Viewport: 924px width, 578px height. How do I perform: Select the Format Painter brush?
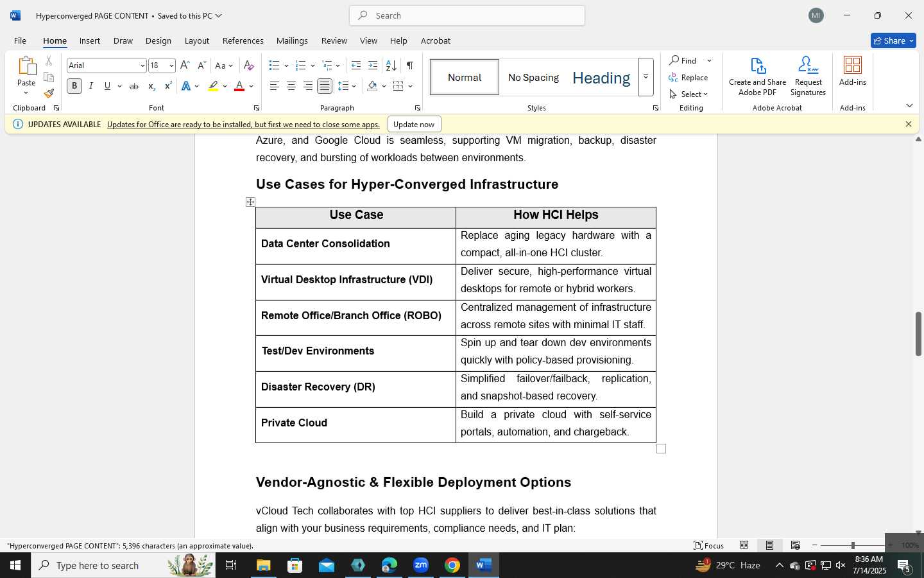pos(49,93)
